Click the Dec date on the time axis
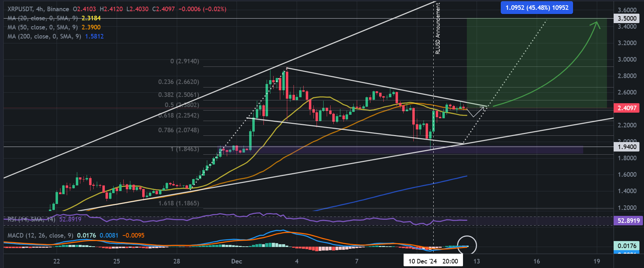Viewport: 644px width, 268px height. coord(237,261)
